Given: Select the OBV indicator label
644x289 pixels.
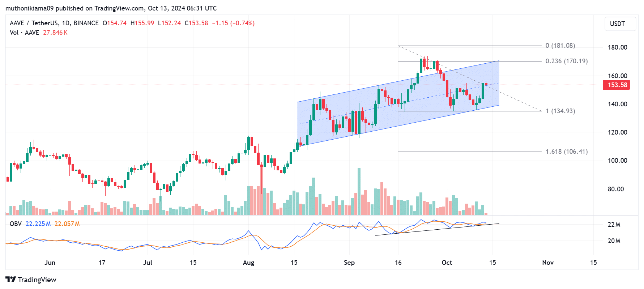Looking at the screenshot, I should [16, 224].
